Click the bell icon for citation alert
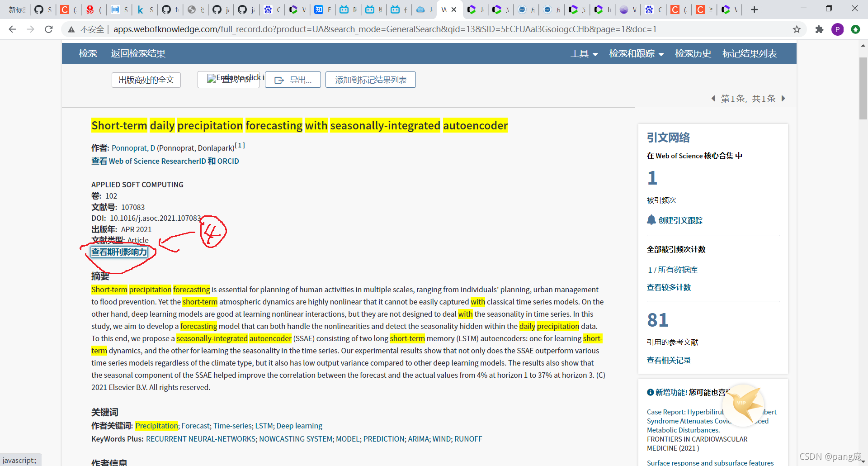The width and height of the screenshot is (868, 466). 651,220
